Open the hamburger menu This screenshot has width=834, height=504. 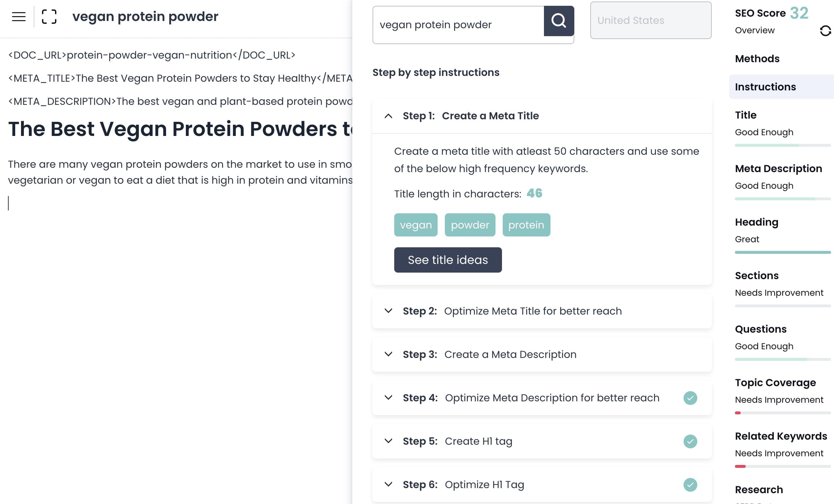point(19,17)
